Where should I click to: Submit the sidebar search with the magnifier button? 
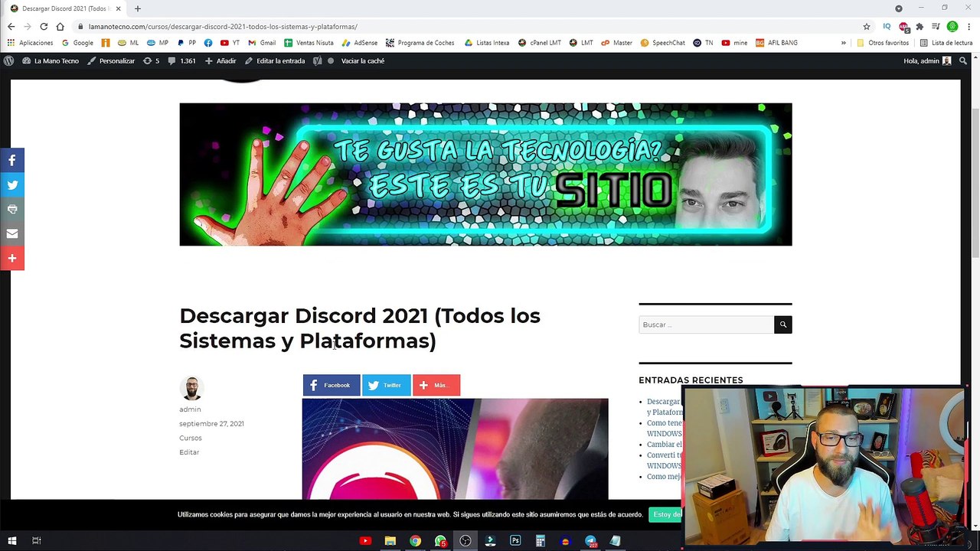pos(782,324)
